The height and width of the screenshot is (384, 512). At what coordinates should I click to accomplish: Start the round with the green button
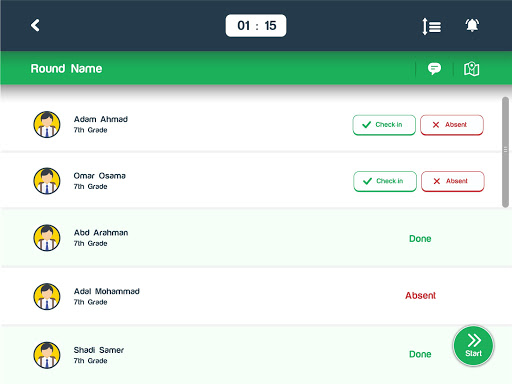pos(473,346)
